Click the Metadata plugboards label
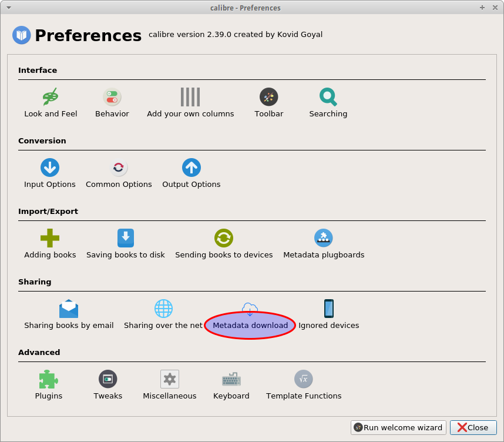The image size is (504, 442). pos(324,255)
